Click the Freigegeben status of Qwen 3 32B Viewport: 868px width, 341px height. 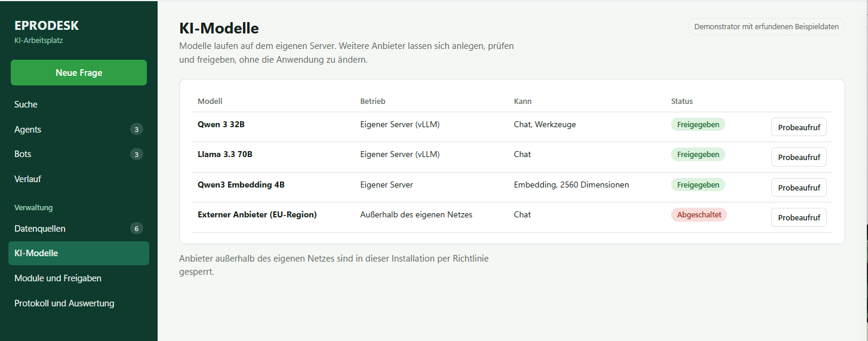698,124
